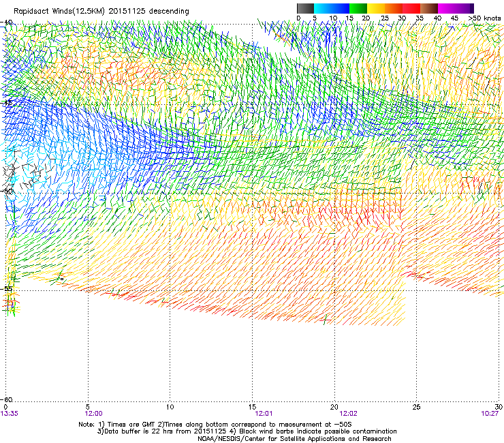Screen dimensions: 504x443
Task: Select the '45' label under the color bar
Action: pos(454,18)
